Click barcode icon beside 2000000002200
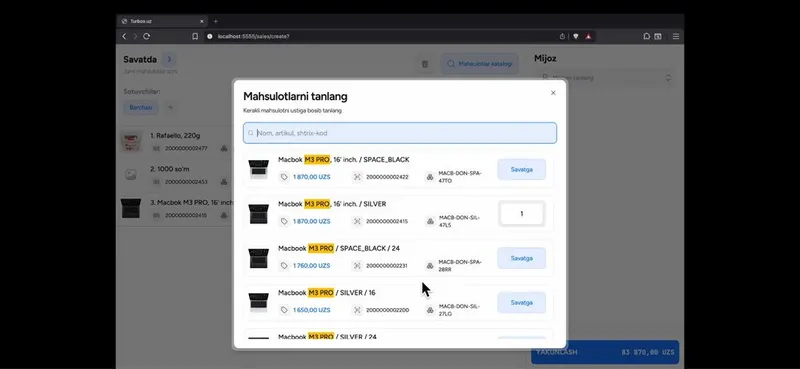The width and height of the screenshot is (800, 369). point(357,310)
